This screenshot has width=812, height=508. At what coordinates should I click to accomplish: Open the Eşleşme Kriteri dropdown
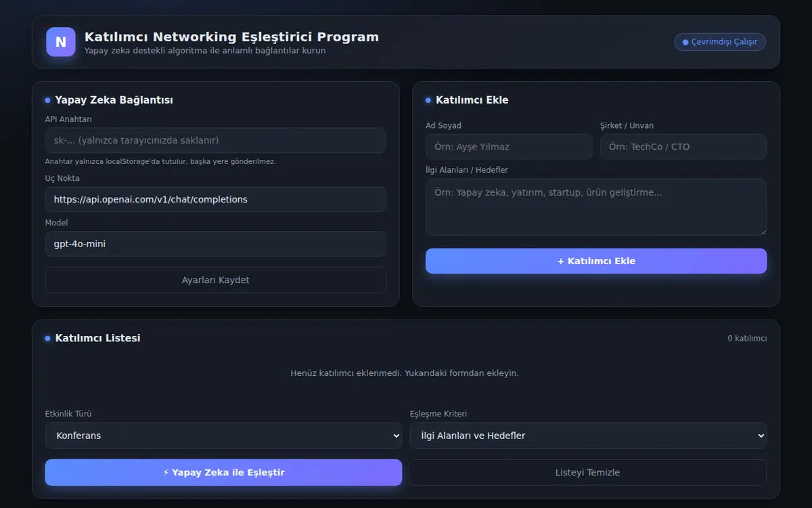click(x=588, y=436)
